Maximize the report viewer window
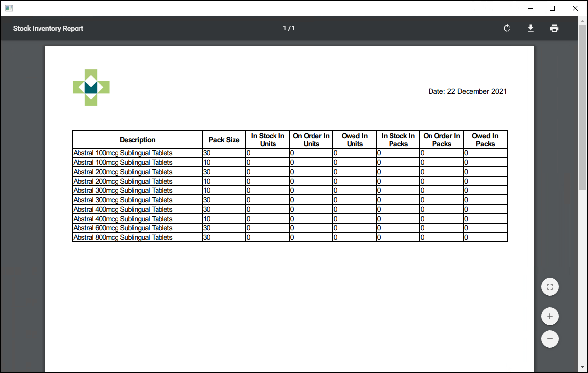The image size is (588, 373). coord(552,8)
